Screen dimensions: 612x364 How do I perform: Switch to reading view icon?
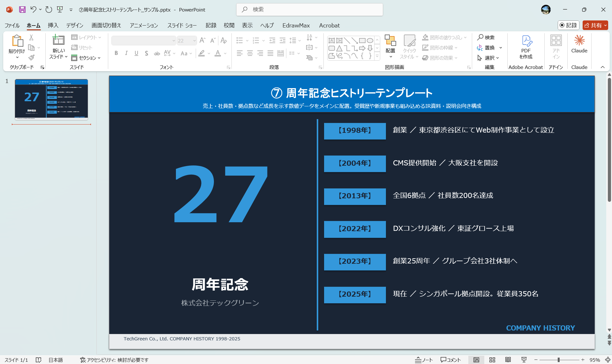pos(508,360)
